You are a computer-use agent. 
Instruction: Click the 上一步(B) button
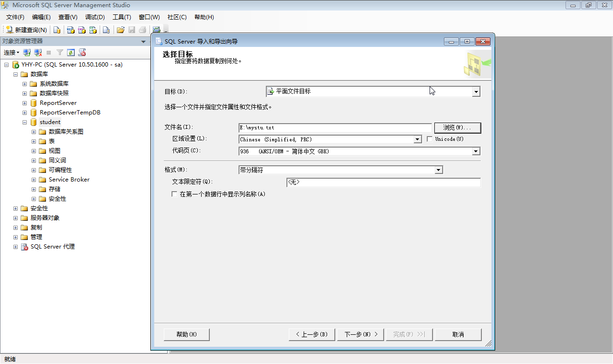312,334
